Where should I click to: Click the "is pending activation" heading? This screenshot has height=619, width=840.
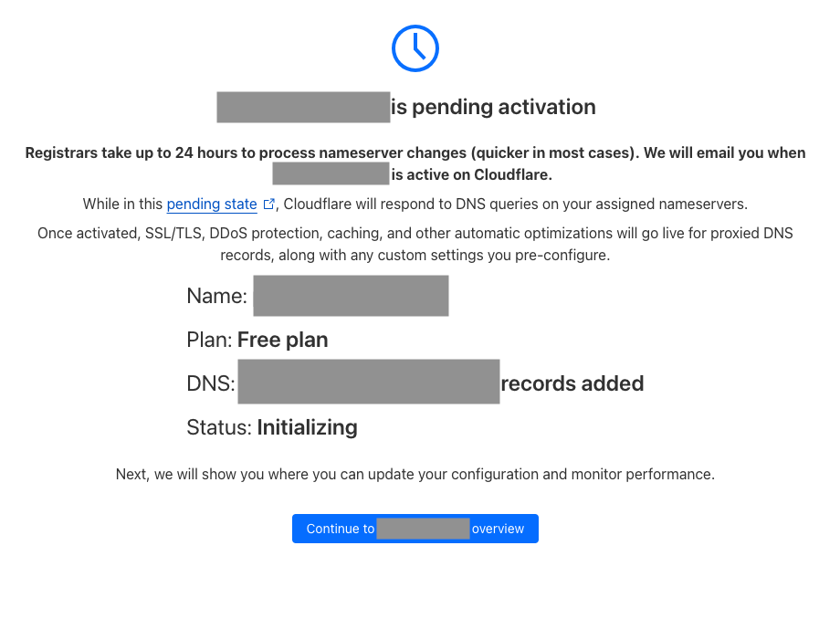click(x=493, y=108)
